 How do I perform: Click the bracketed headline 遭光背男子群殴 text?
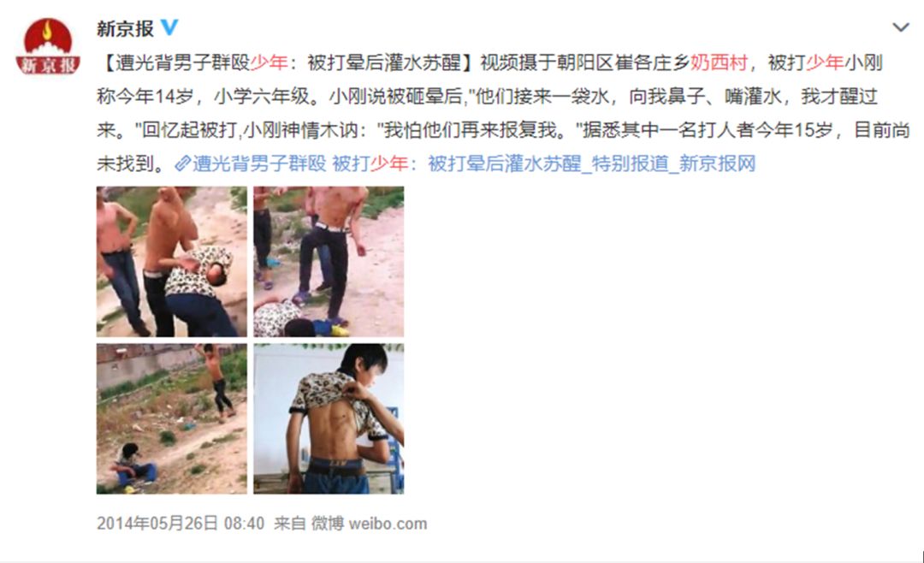(x=182, y=62)
